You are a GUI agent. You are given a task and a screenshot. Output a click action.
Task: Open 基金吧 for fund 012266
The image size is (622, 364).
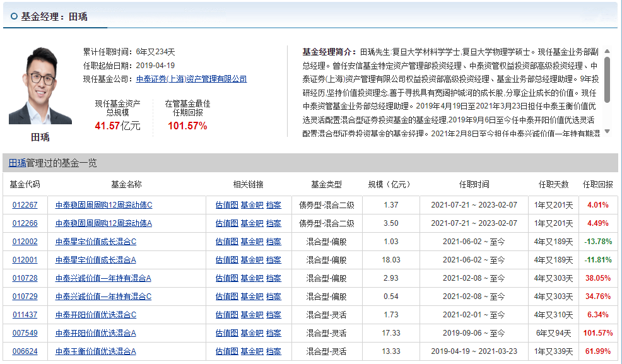point(252,223)
